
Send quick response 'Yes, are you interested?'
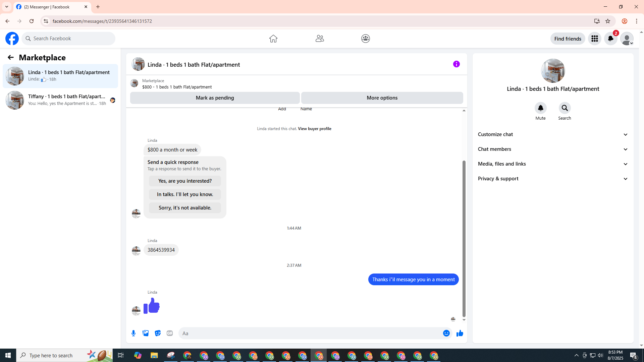coord(185,181)
